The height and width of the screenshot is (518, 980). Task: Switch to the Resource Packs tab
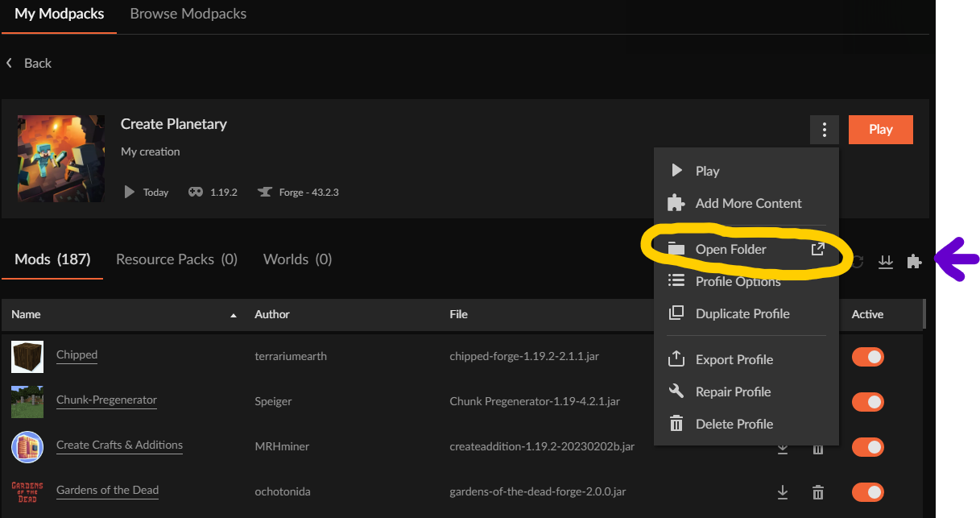[176, 259]
